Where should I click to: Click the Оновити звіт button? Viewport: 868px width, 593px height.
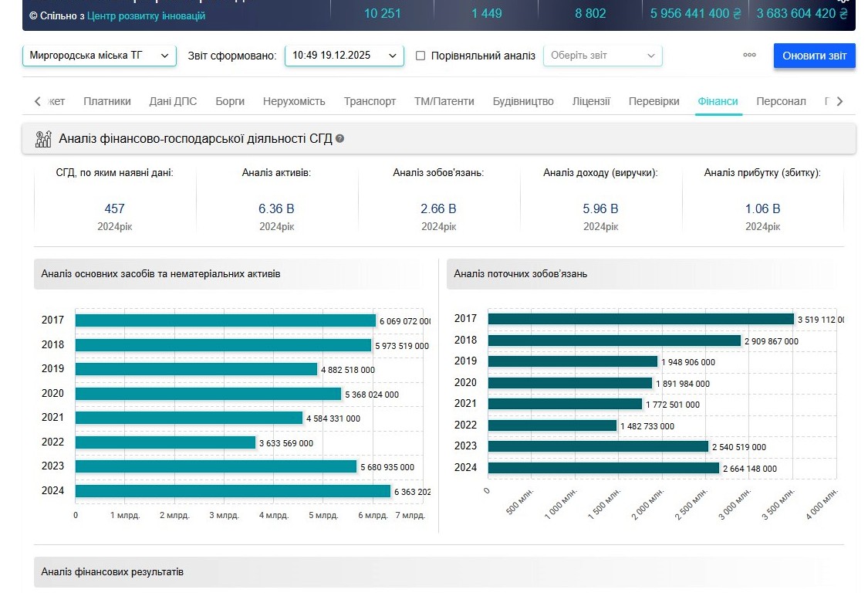(x=814, y=56)
